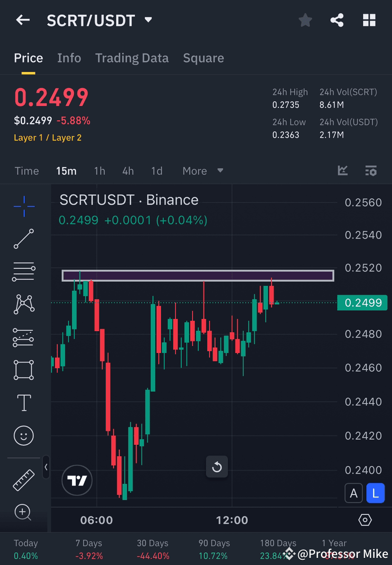Select the rectangle drawing tool
The height and width of the screenshot is (565, 392).
24,370
